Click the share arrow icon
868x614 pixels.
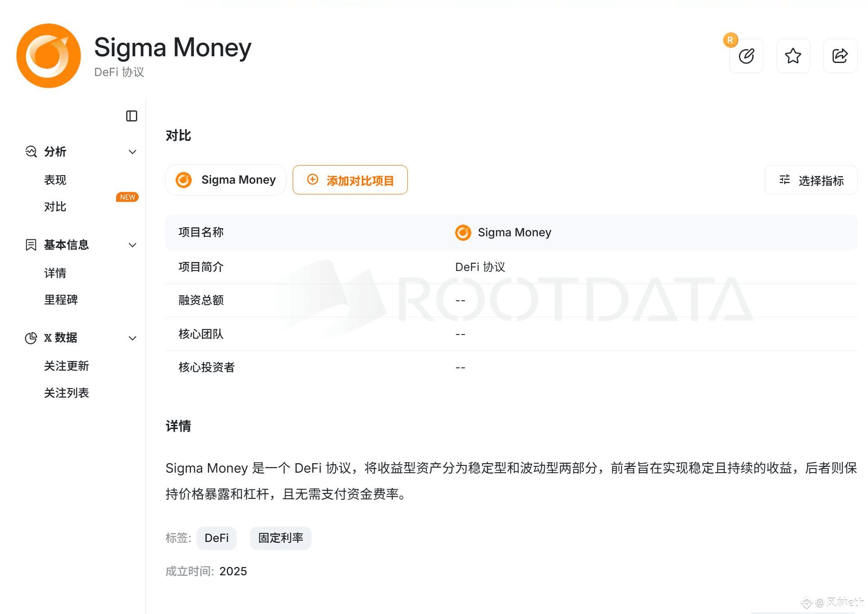tap(840, 56)
